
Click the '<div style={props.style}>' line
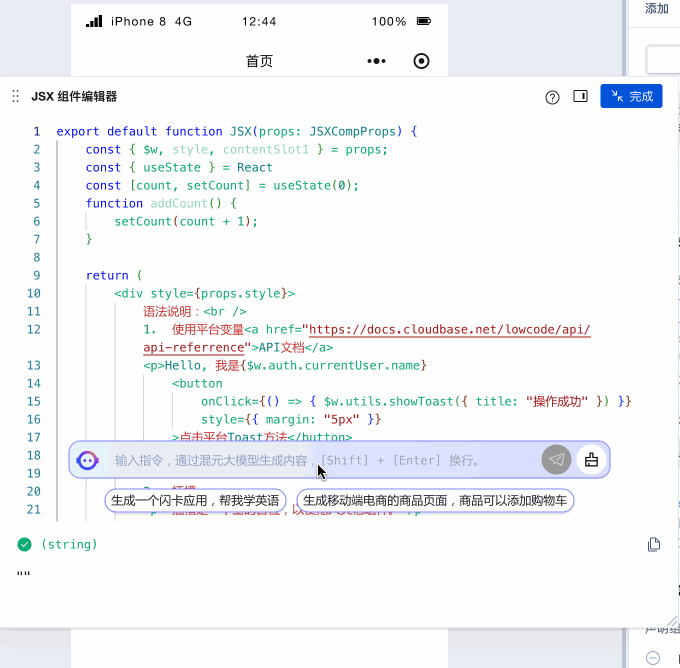point(204,294)
